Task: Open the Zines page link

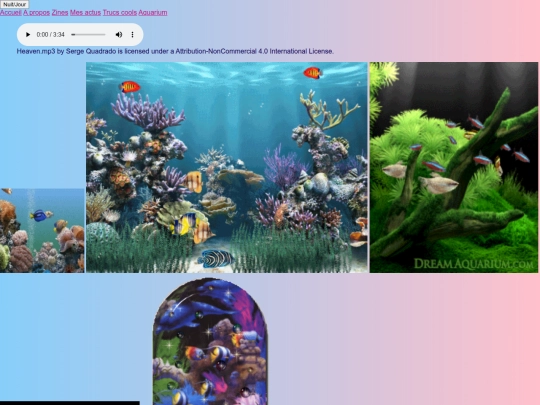Action: tap(60, 12)
